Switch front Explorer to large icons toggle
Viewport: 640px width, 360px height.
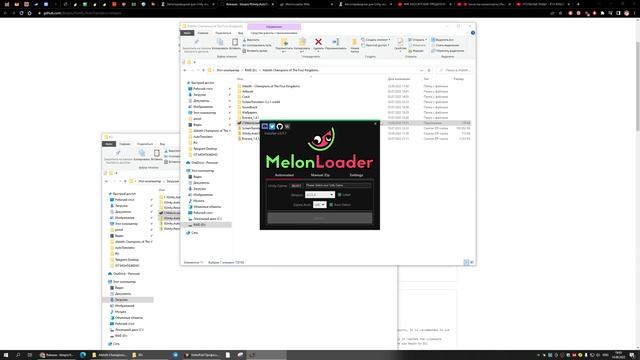472,262
